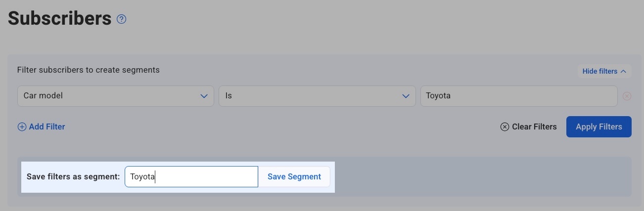
Task: Click the plus icon for Add Filter
Action: click(22, 127)
